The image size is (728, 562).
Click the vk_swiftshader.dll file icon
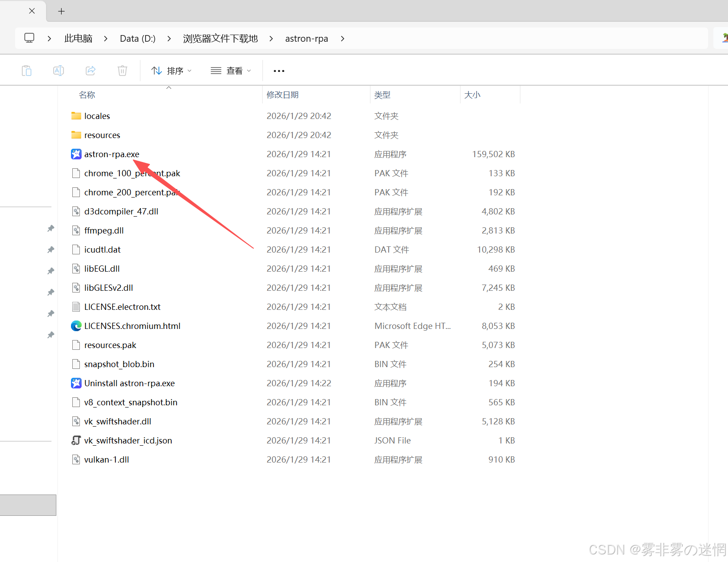76,421
